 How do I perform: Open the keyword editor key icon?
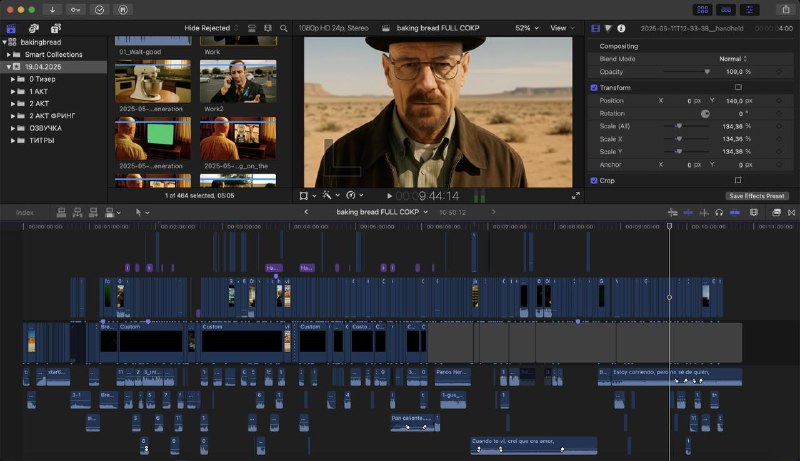76,10
